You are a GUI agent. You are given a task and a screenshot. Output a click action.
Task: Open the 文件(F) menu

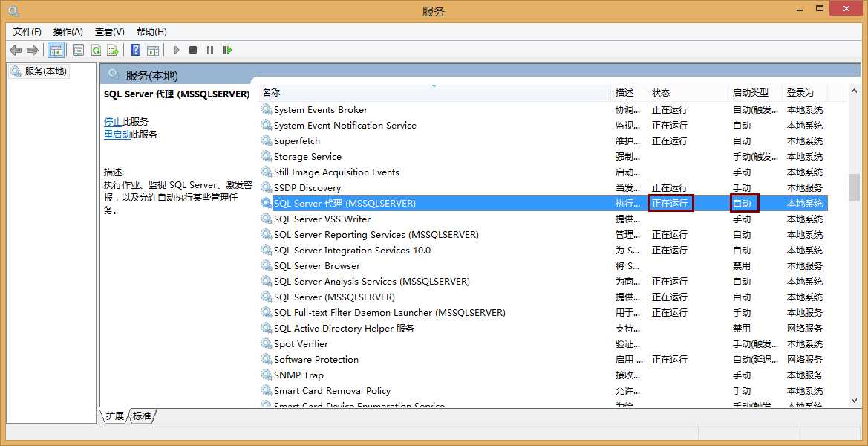click(x=27, y=31)
